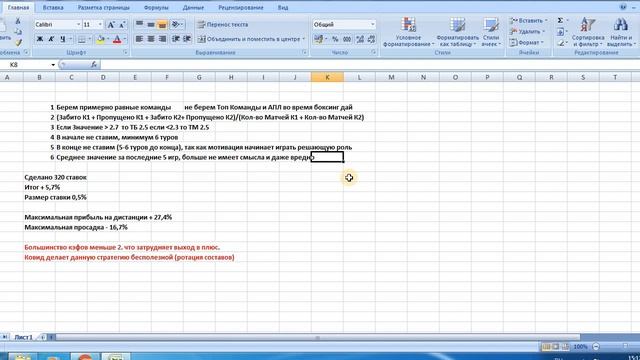
Task: Open the Общий number format dropdown
Action: [x=372, y=24]
